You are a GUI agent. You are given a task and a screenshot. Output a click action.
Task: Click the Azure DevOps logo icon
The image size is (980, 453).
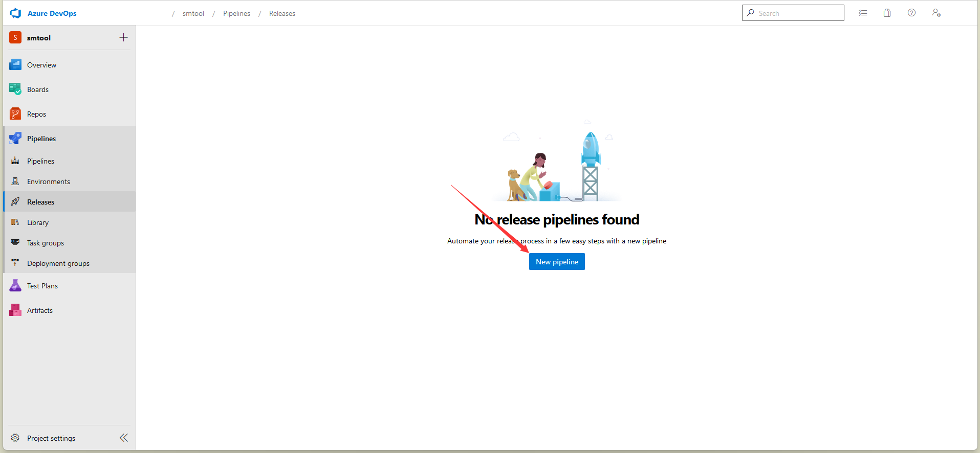tap(16, 13)
